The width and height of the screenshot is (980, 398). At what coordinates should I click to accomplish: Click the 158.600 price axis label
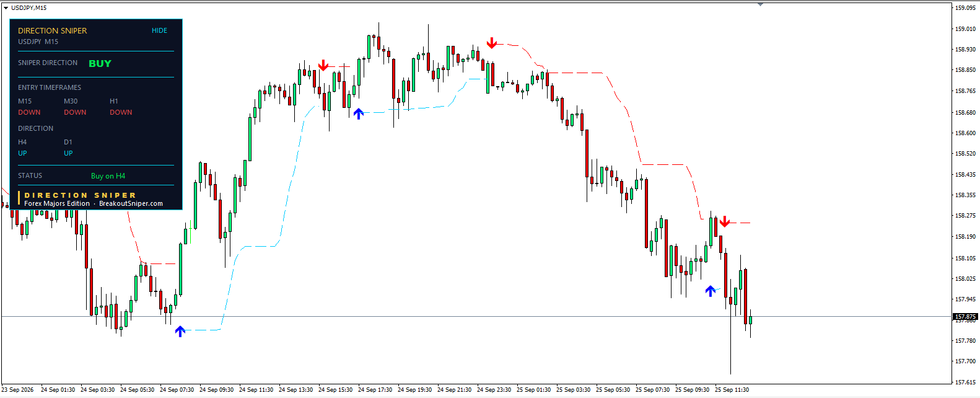click(965, 133)
